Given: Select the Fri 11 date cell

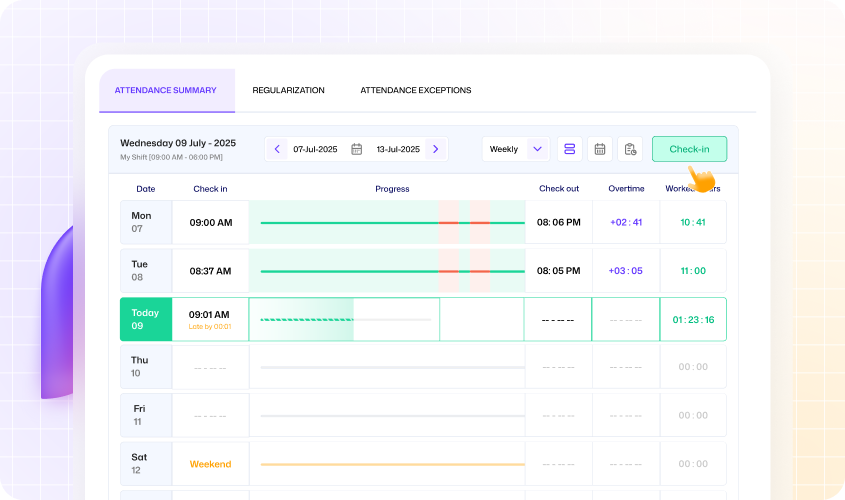Looking at the screenshot, I should (146, 415).
